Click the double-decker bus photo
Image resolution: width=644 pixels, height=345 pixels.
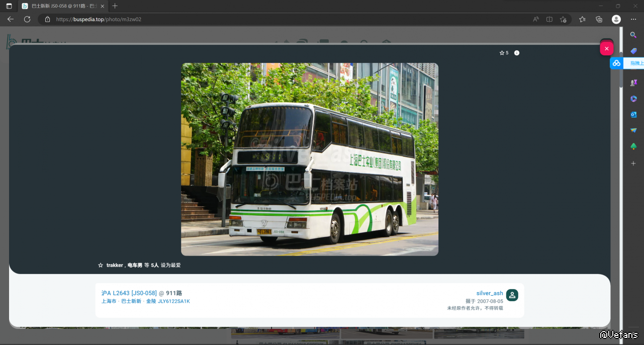pos(310,159)
